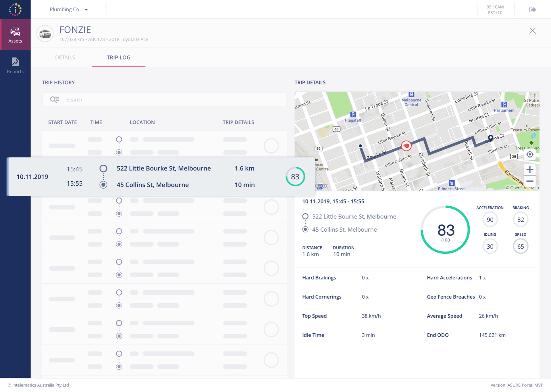Click the Idling score circle showing 30

[490, 246]
